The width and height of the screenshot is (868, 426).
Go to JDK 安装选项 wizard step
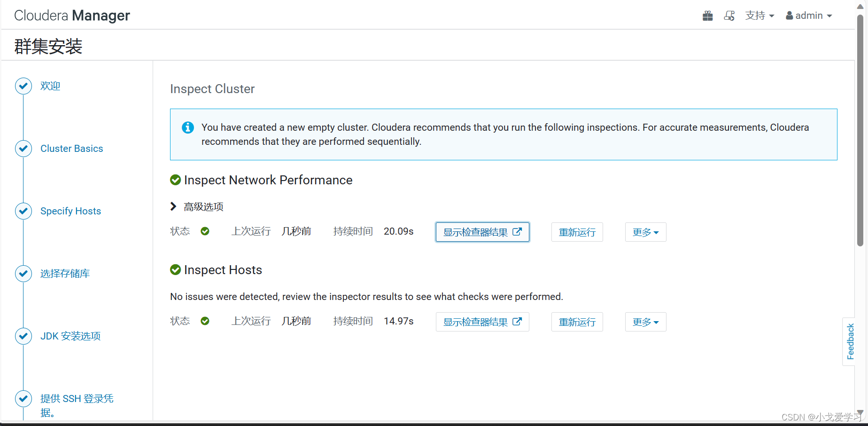pos(70,336)
